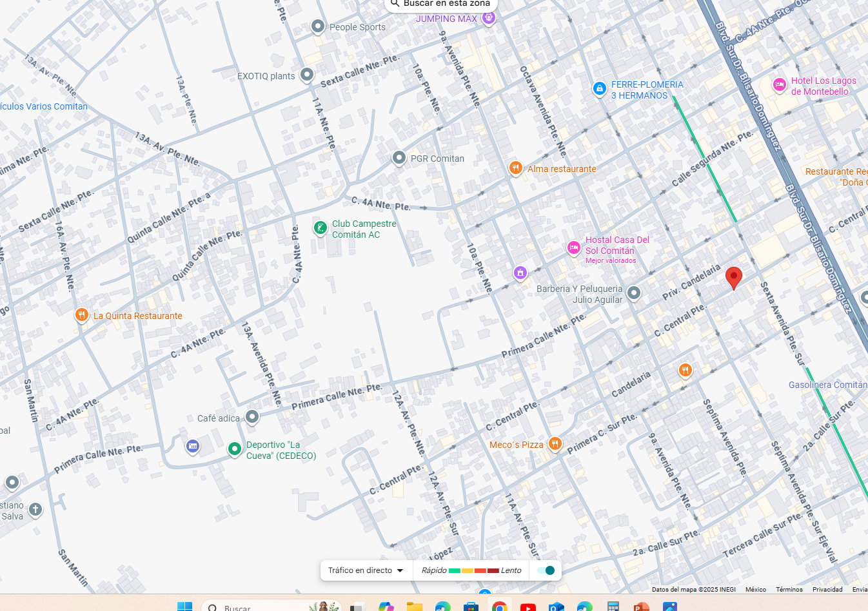Click the unlabeled orange restaurant pin on Candelaria
The image size is (868, 611).
(x=685, y=370)
